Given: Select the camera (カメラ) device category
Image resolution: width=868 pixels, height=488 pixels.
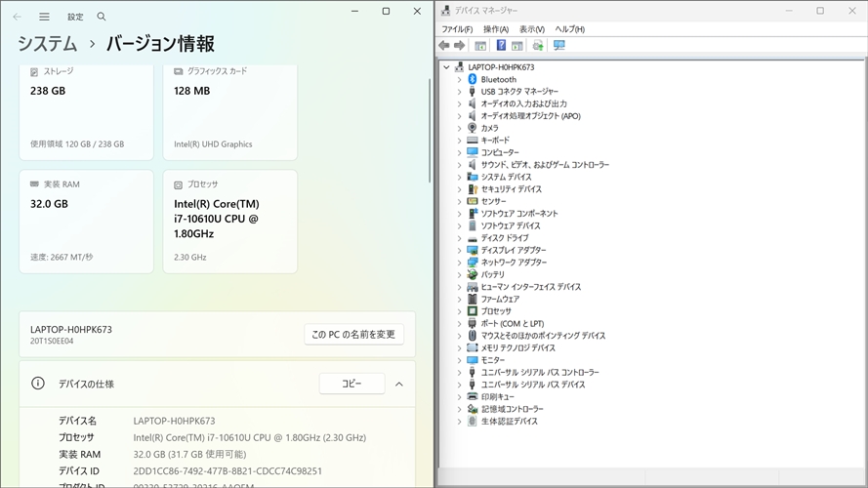Looking at the screenshot, I should [x=489, y=128].
